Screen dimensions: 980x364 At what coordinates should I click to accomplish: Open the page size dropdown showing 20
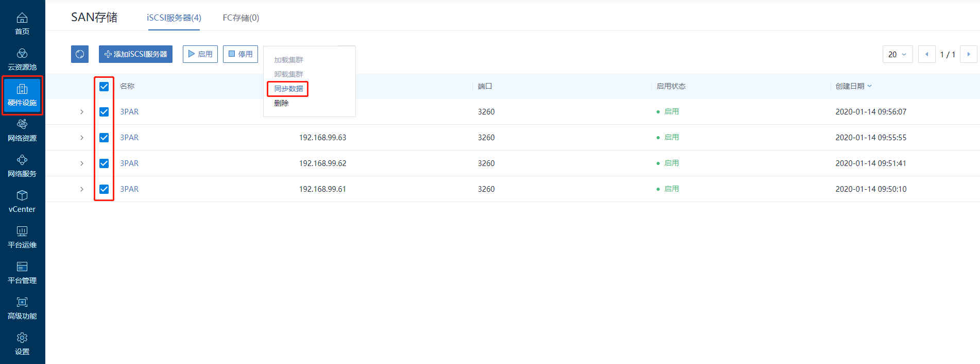(898, 54)
